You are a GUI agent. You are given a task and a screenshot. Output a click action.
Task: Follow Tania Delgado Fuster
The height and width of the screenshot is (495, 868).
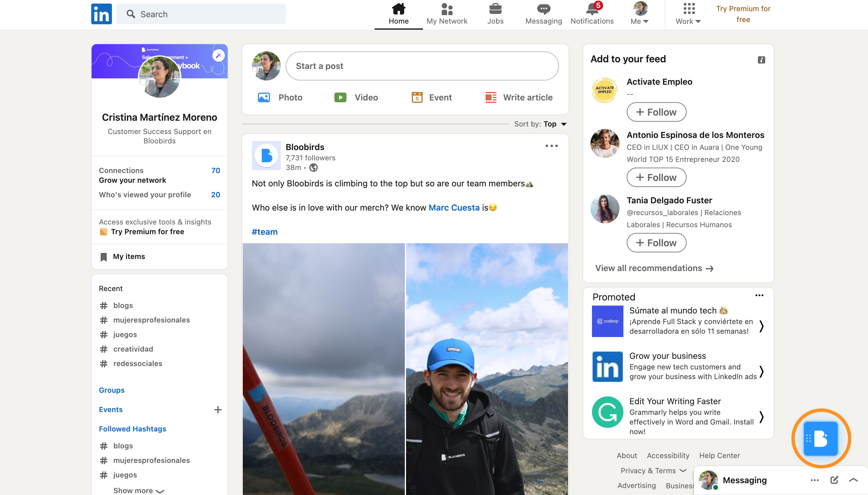pos(656,242)
